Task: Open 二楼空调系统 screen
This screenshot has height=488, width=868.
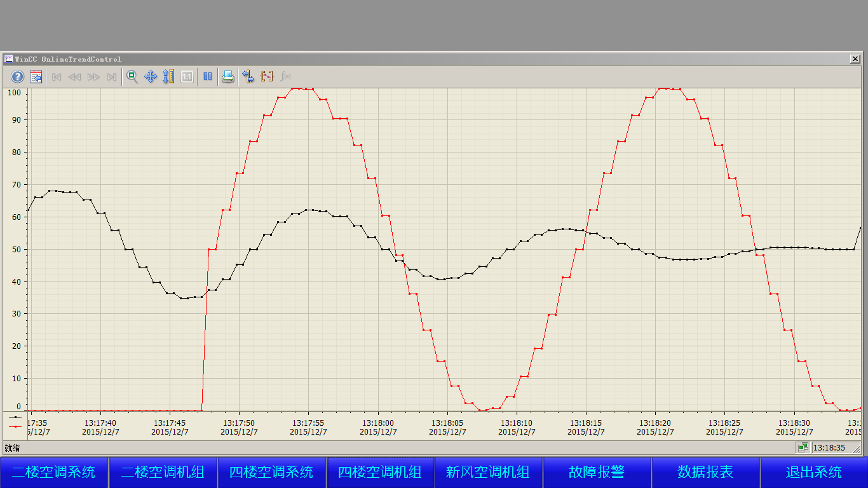Action: (54, 472)
